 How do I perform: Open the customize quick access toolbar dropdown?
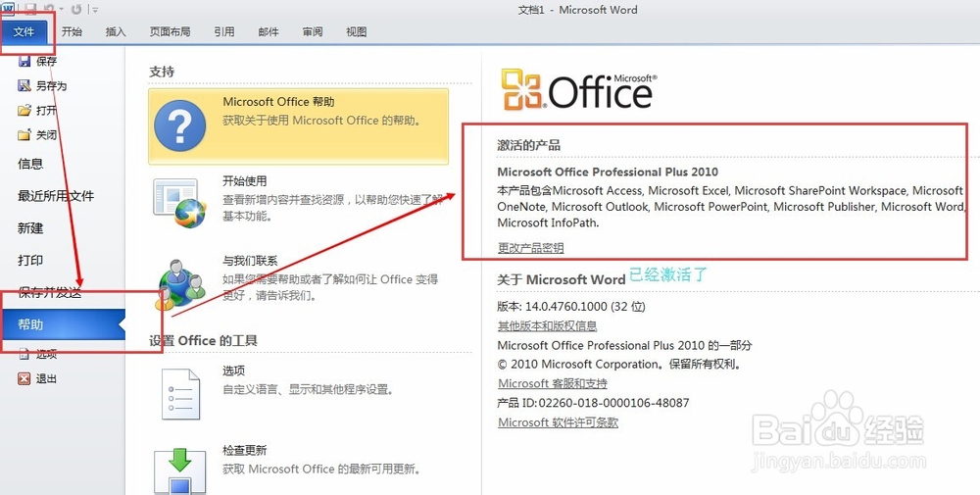[94, 9]
